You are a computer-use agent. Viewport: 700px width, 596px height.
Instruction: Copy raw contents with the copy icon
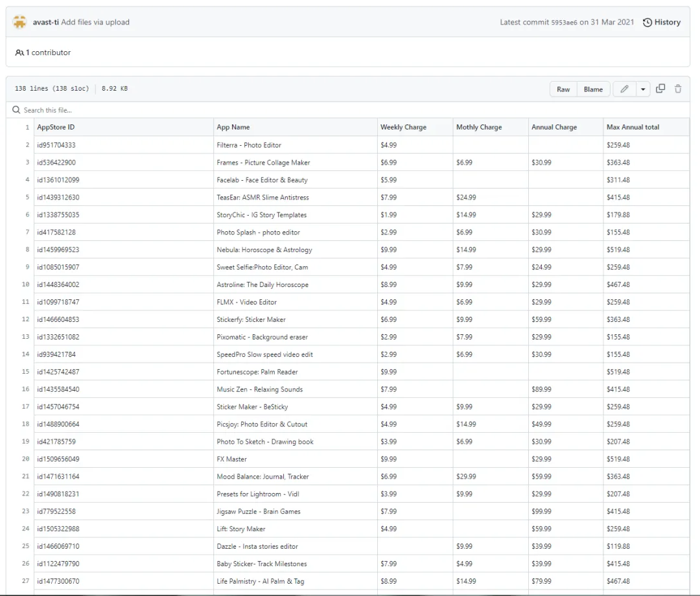[x=660, y=88]
